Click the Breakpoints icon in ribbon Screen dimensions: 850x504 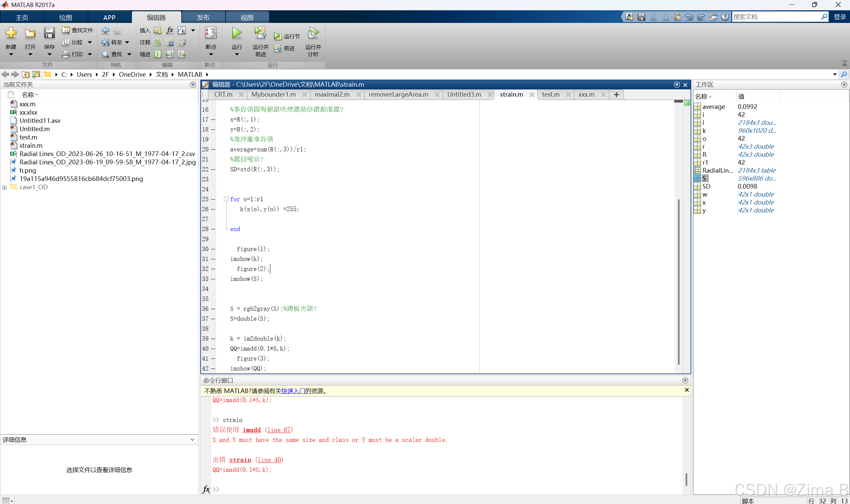(x=211, y=33)
